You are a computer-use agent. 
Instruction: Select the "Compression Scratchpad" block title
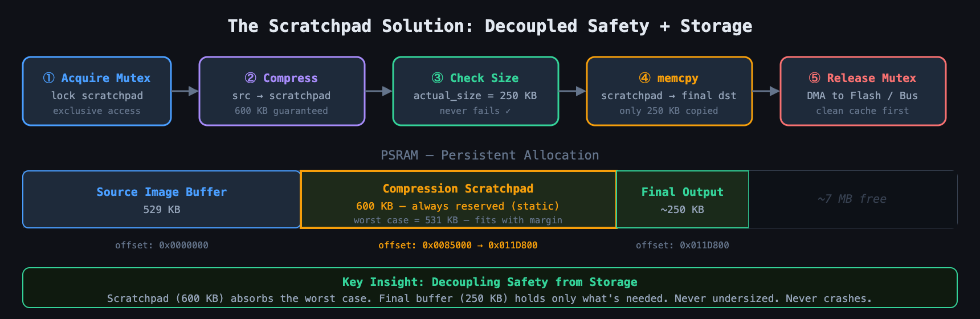458,189
